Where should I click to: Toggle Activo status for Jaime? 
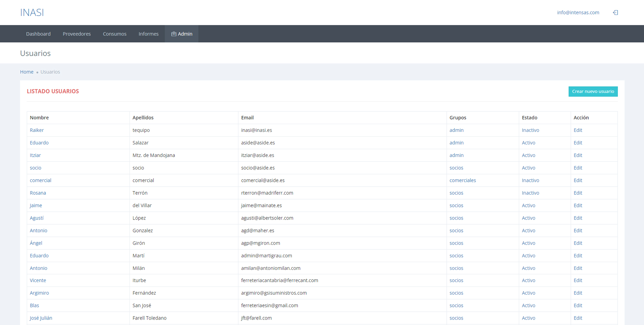(x=528, y=205)
